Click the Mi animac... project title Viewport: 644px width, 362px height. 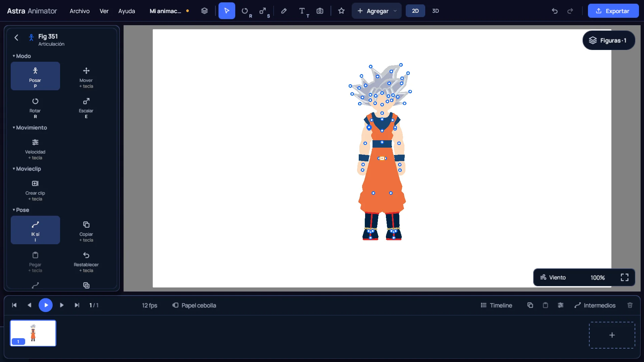[x=165, y=11]
